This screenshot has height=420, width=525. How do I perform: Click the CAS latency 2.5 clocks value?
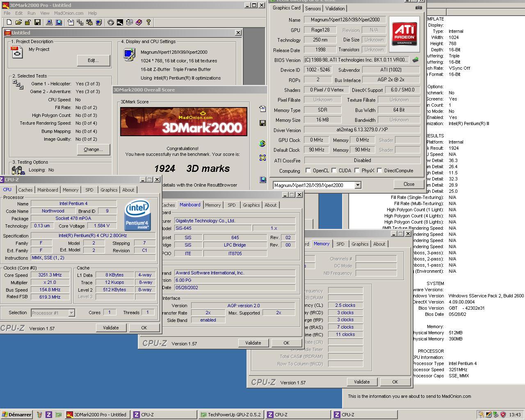coord(345,306)
